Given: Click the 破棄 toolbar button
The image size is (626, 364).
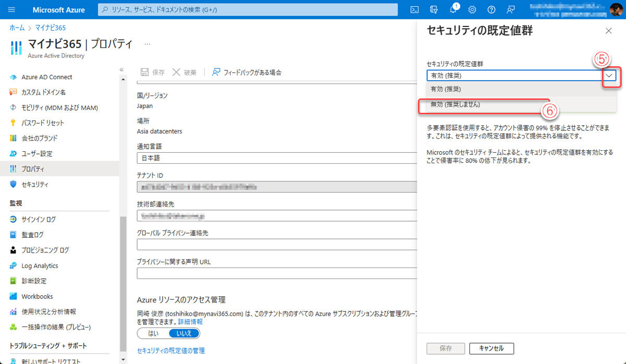Looking at the screenshot, I should click(x=184, y=72).
